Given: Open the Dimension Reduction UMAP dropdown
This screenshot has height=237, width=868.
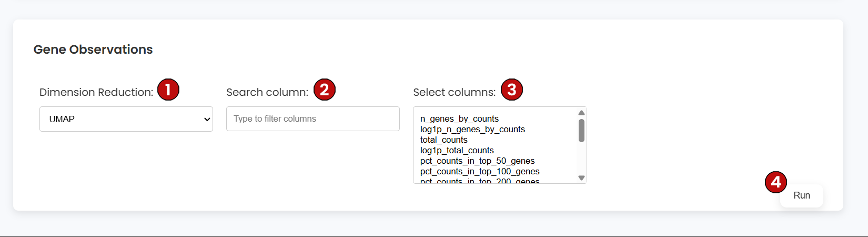Looking at the screenshot, I should (126, 119).
